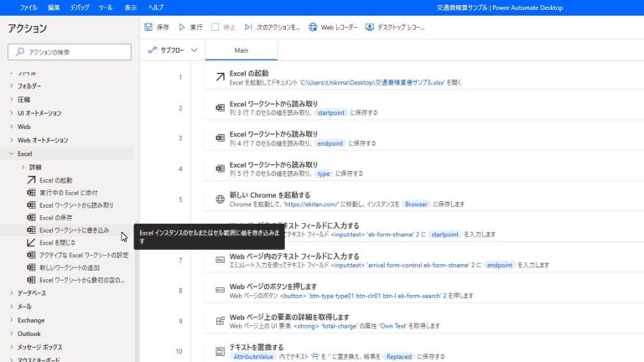Select アクティブな Excel ワークシートの設定 icon
The image size is (644, 362).
coord(31,255)
